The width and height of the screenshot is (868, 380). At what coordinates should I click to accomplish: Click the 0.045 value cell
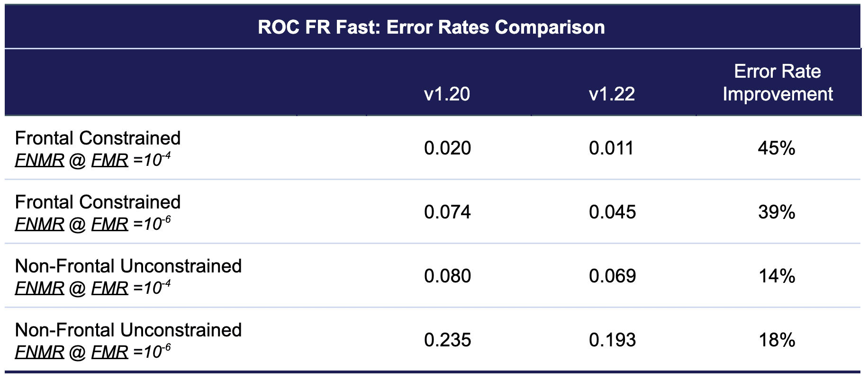612,212
